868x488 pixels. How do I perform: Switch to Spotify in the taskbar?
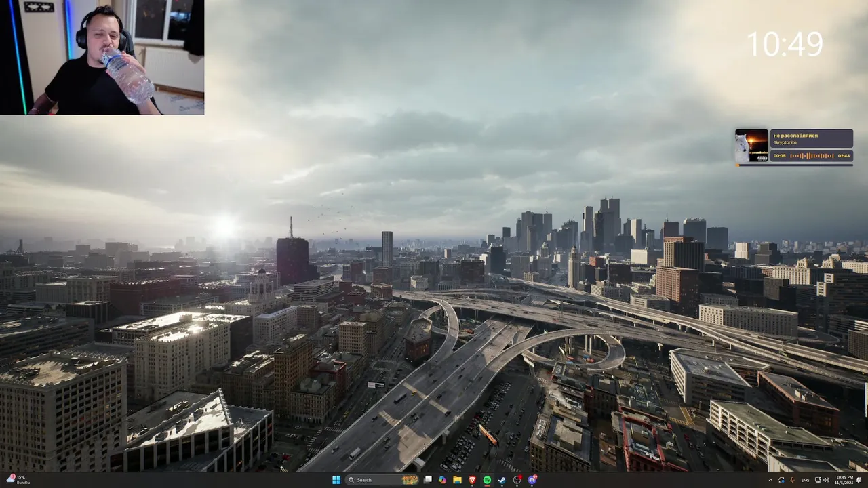[x=487, y=480]
